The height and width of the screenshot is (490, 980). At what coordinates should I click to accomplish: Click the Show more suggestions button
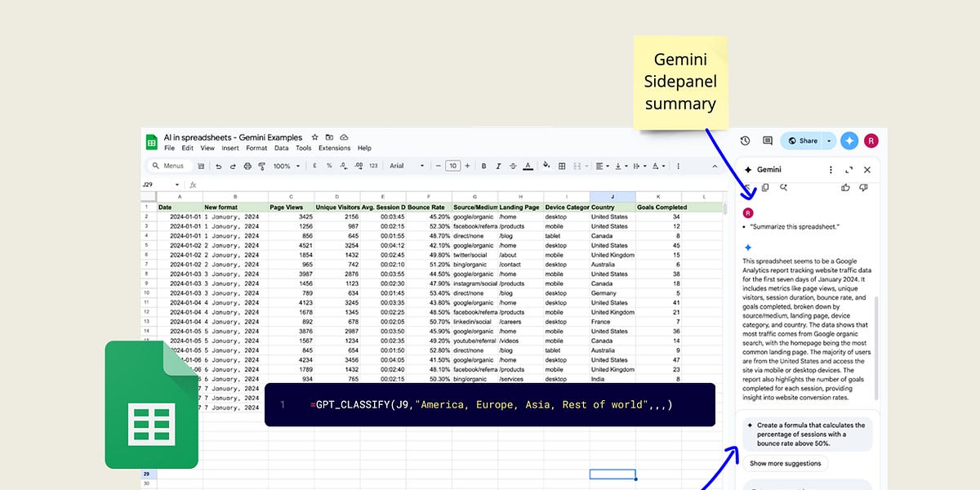[x=784, y=463]
